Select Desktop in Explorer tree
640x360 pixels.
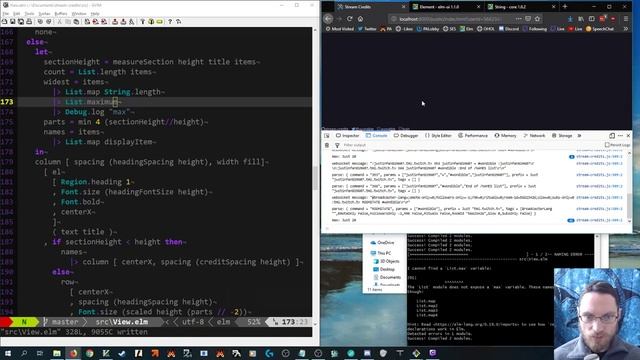[x=384, y=269]
